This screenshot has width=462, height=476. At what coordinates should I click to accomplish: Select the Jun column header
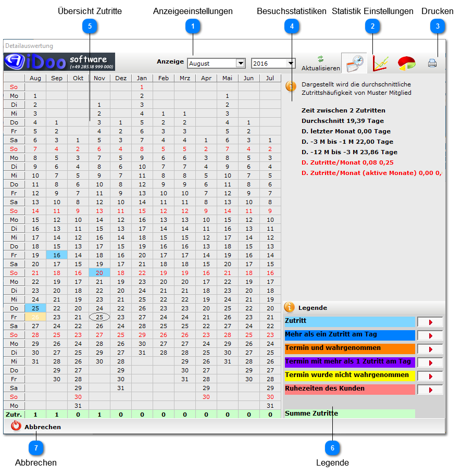[248, 78]
